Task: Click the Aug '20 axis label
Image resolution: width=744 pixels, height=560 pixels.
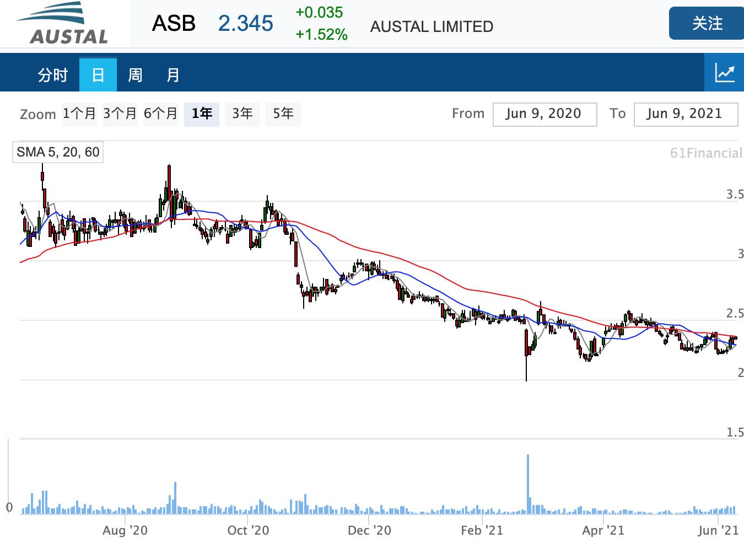Action: click(x=125, y=530)
